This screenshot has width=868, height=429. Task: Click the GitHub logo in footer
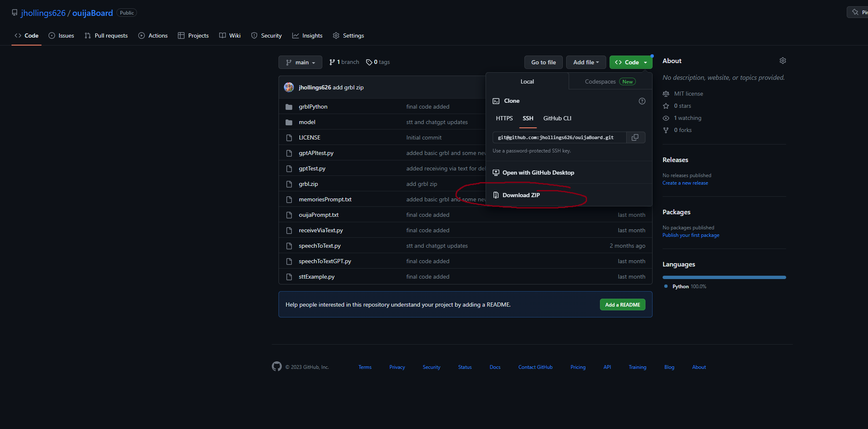(277, 367)
